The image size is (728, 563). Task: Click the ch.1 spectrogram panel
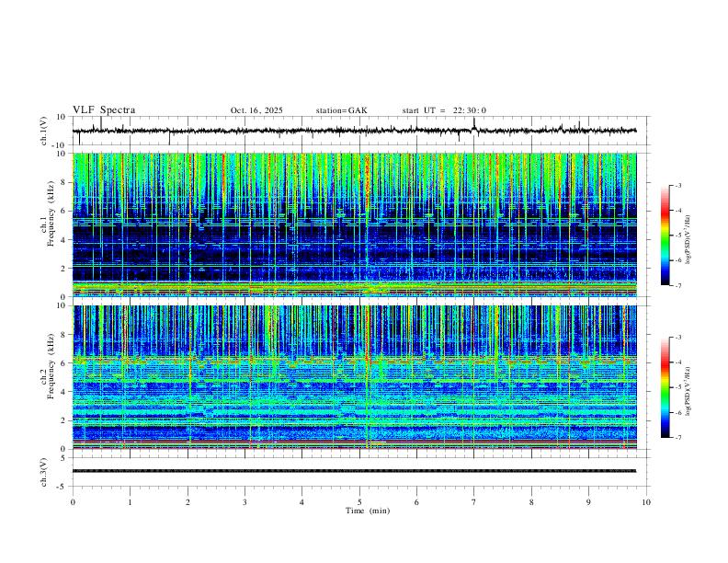point(354,224)
